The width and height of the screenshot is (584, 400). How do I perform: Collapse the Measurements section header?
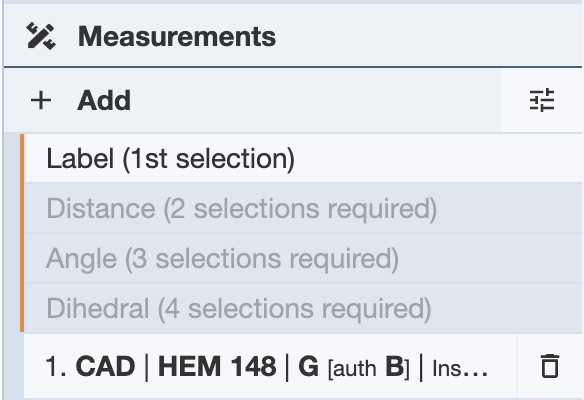pos(293,36)
